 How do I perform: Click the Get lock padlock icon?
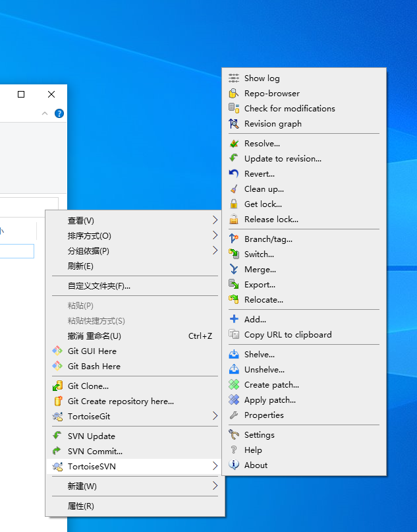click(x=234, y=204)
